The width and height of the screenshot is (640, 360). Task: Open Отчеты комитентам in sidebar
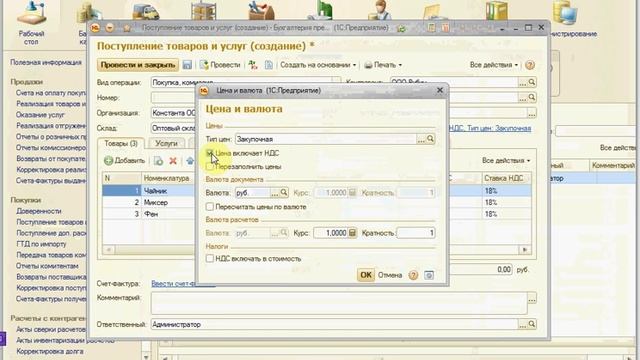coord(47,266)
